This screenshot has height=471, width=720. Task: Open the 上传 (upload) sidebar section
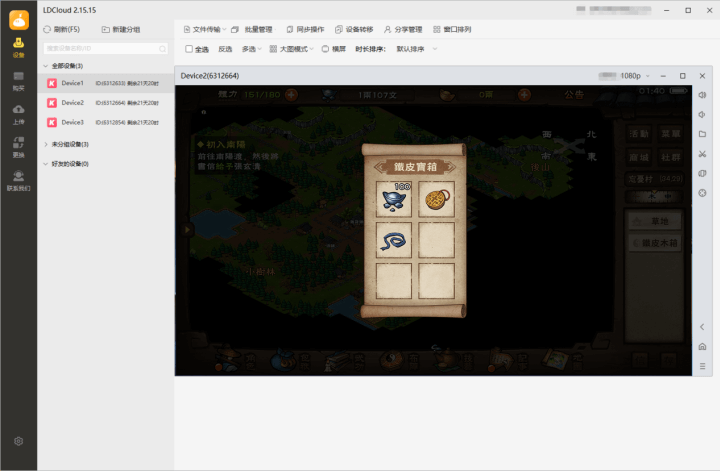(18, 115)
